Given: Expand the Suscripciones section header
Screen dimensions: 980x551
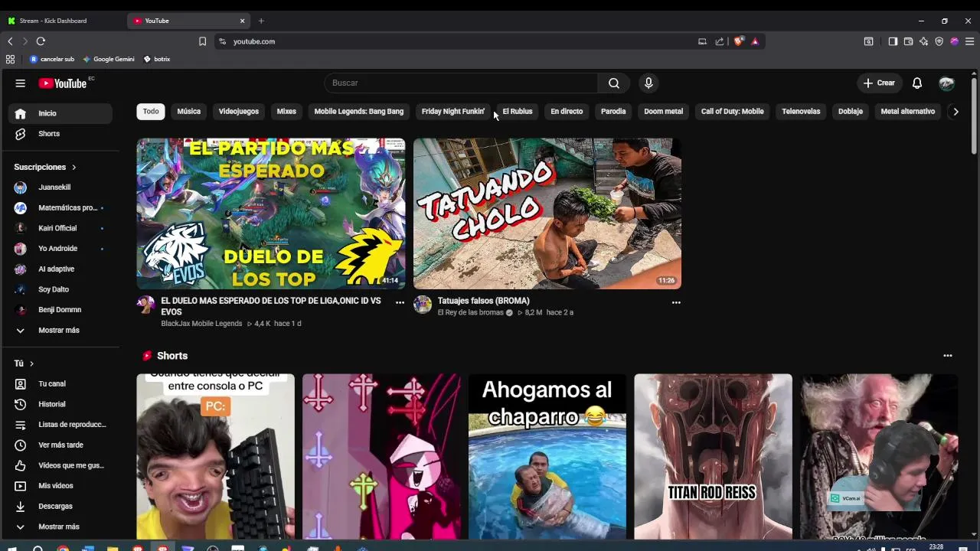Looking at the screenshot, I should (45, 167).
